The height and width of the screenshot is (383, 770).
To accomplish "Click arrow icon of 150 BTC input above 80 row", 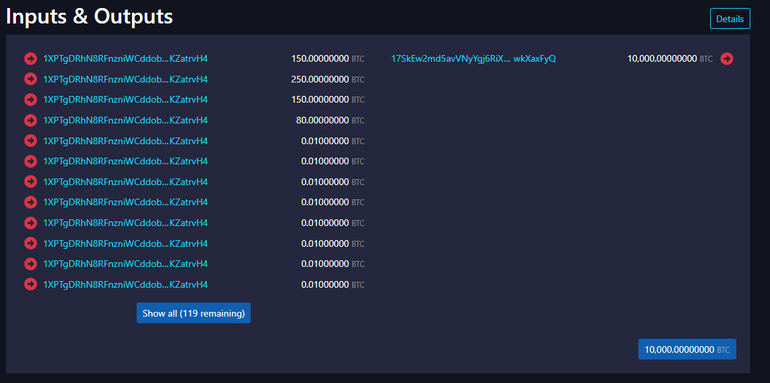I will (x=30, y=100).
